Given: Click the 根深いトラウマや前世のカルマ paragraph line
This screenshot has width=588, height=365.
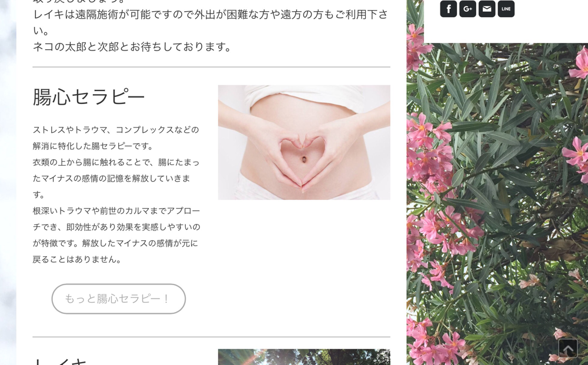Looking at the screenshot, I should (116, 210).
